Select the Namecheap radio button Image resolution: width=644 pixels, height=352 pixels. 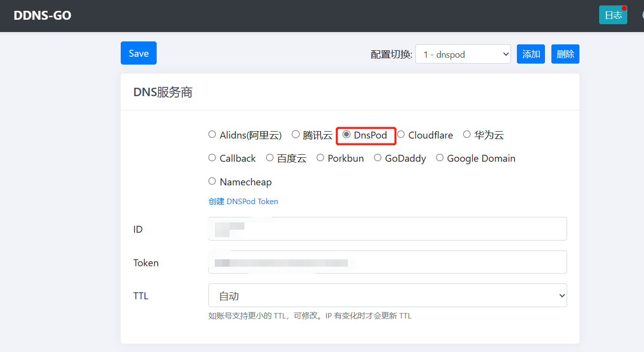(x=212, y=181)
